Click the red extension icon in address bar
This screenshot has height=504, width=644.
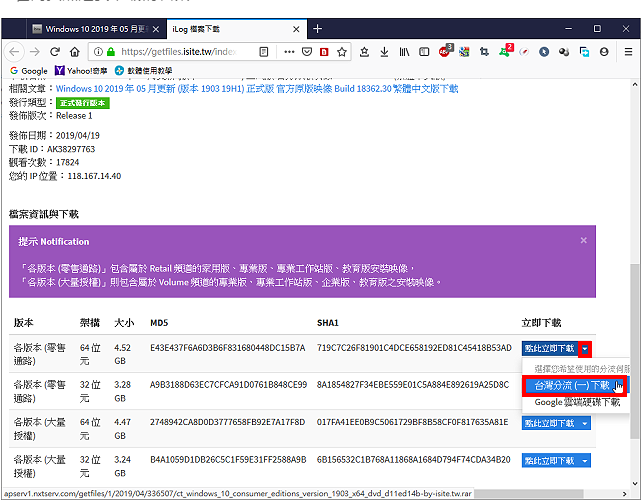(324, 52)
